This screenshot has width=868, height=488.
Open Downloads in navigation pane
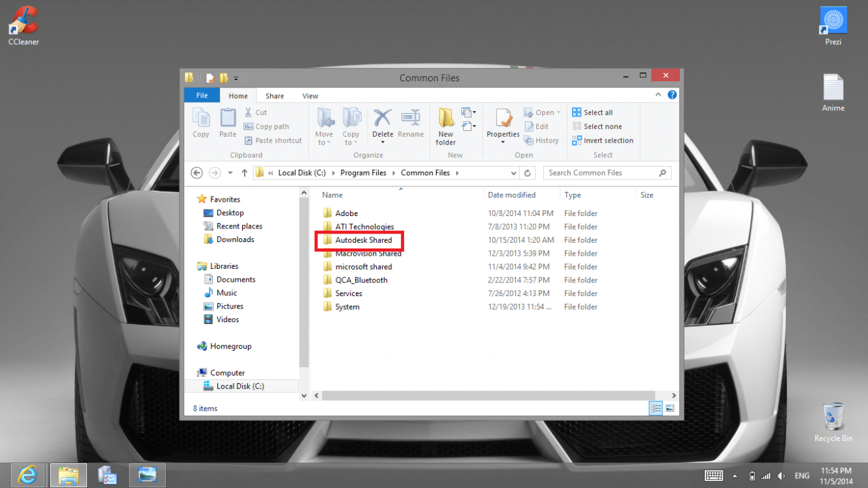pos(229,239)
